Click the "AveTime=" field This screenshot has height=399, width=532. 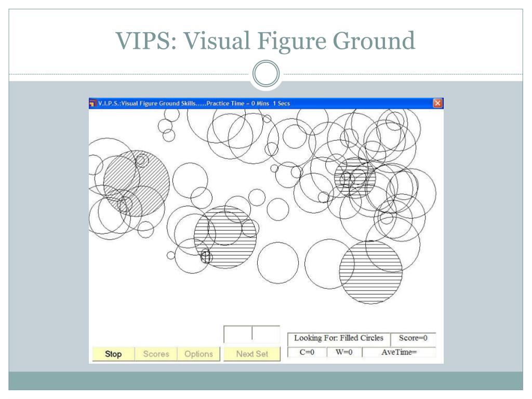(399, 352)
